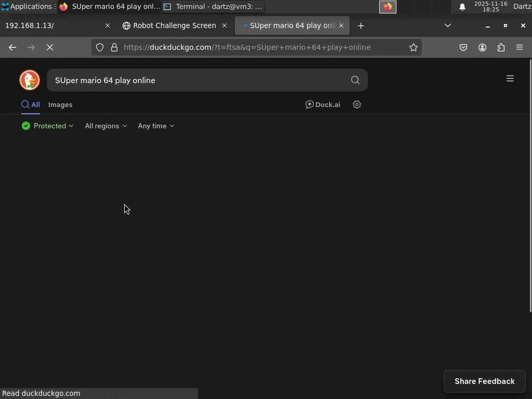Viewport: 532px width, 399px height.
Task: Open Firefox account menu
Action: [x=482, y=47]
